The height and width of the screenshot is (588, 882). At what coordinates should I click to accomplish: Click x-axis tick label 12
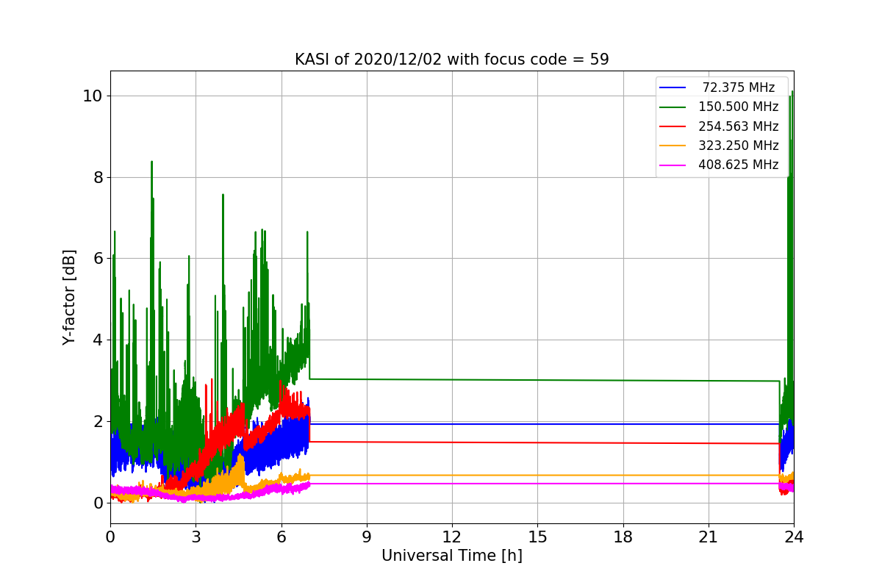click(452, 537)
